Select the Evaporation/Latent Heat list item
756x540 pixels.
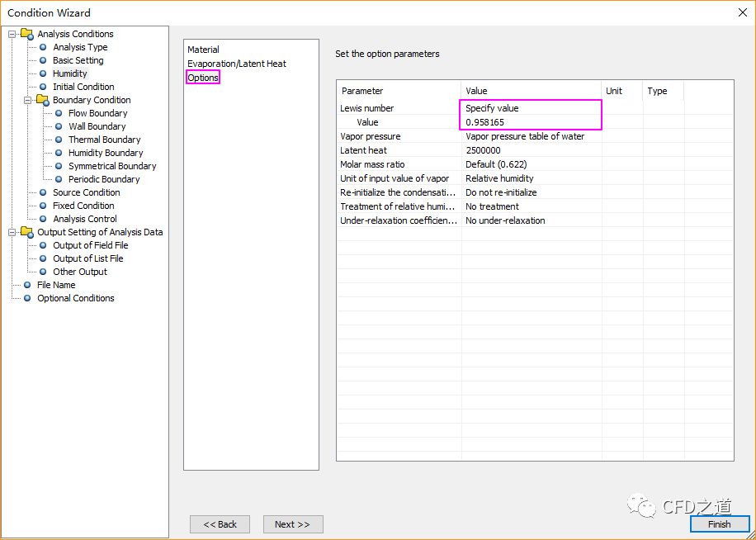[236, 64]
